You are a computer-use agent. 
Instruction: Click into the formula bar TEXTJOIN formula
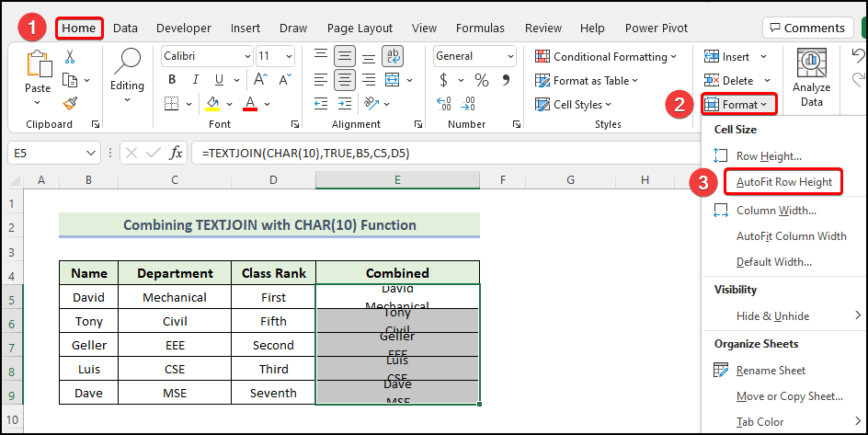[305, 154]
